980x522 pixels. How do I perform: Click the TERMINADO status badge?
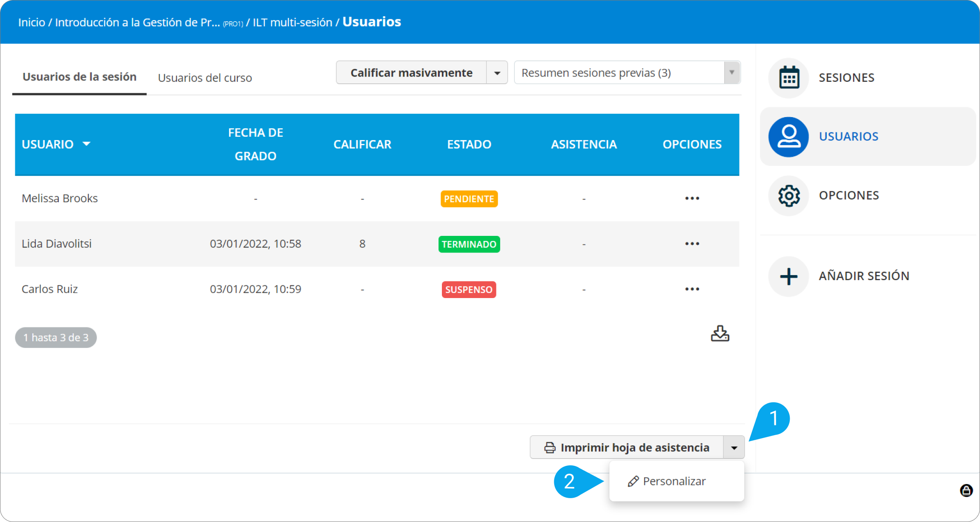pyautogui.click(x=469, y=244)
